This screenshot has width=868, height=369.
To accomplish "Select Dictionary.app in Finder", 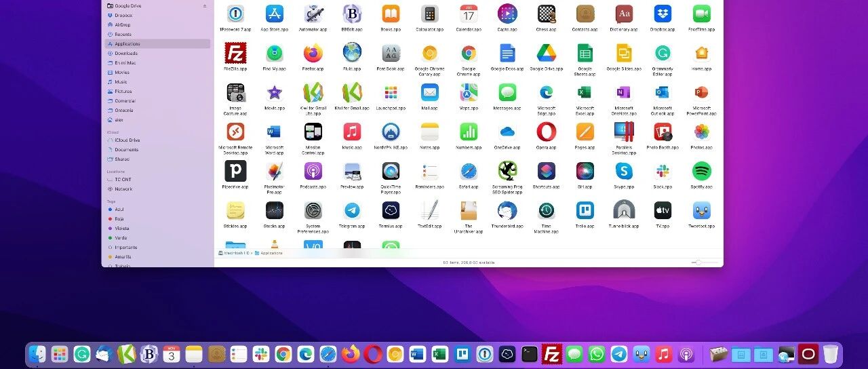I will [624, 14].
